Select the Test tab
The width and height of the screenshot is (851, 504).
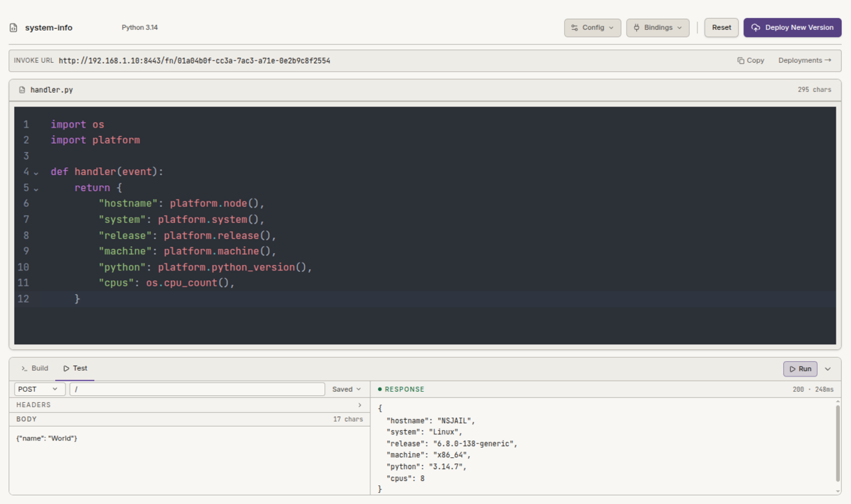click(75, 368)
